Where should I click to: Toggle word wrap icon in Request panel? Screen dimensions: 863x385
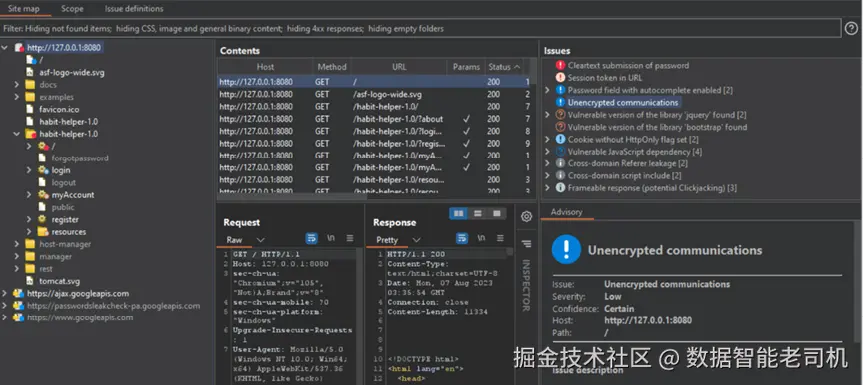pos(312,238)
